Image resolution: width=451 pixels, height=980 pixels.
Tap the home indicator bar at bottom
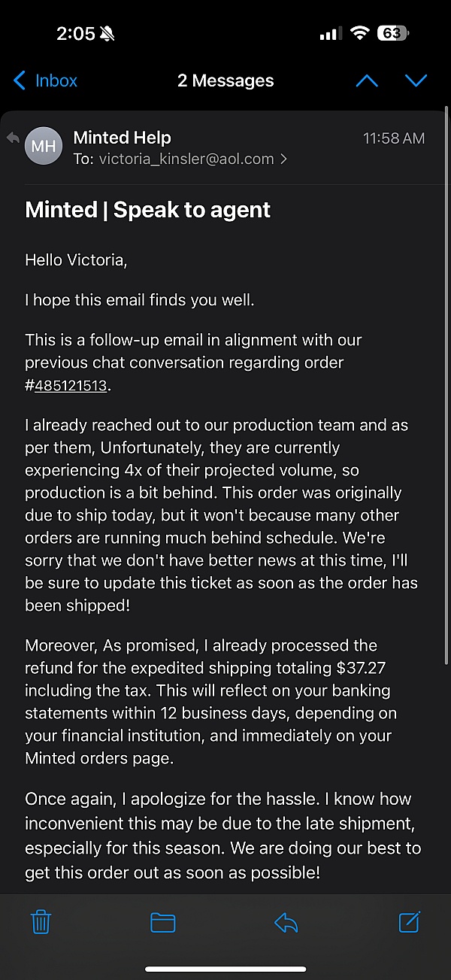[x=225, y=969]
